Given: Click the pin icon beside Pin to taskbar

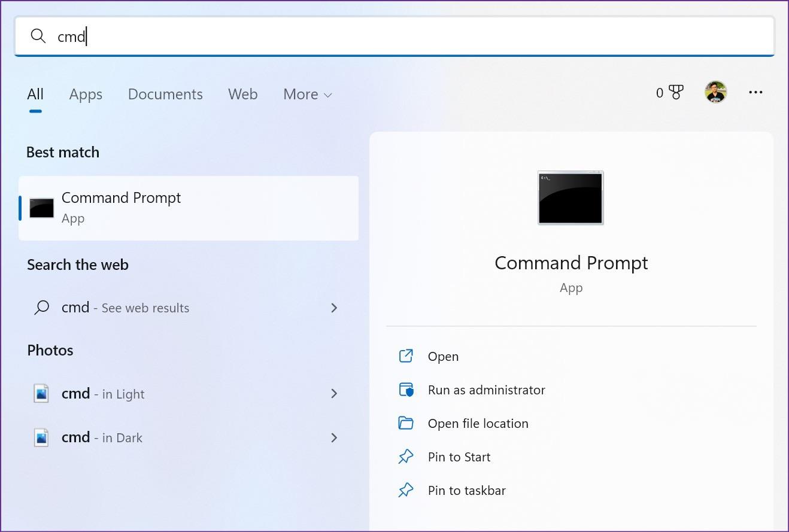Looking at the screenshot, I should click(406, 490).
